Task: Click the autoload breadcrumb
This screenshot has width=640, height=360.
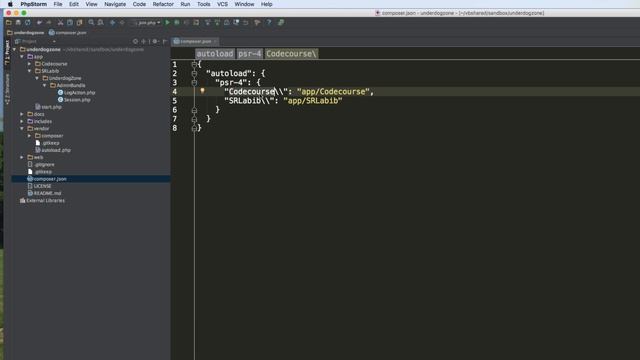Action: (215, 54)
